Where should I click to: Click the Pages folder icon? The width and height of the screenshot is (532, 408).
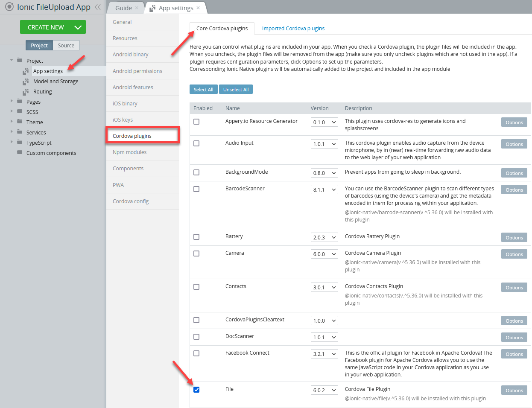click(20, 101)
